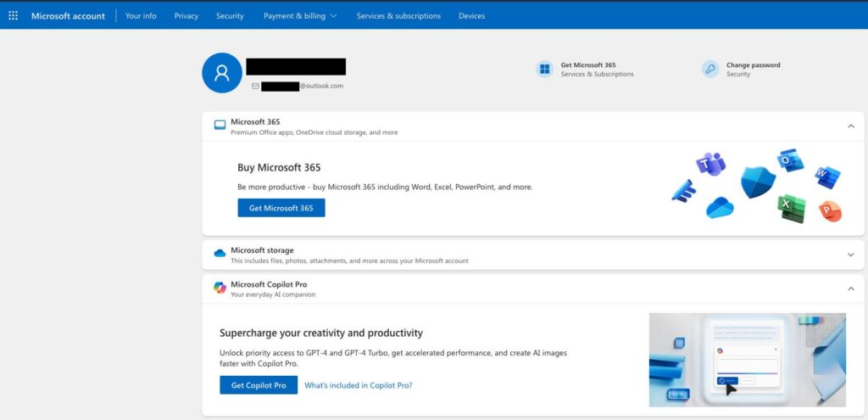Collapse the Microsoft 365 section
The image size is (868, 420).
click(850, 126)
